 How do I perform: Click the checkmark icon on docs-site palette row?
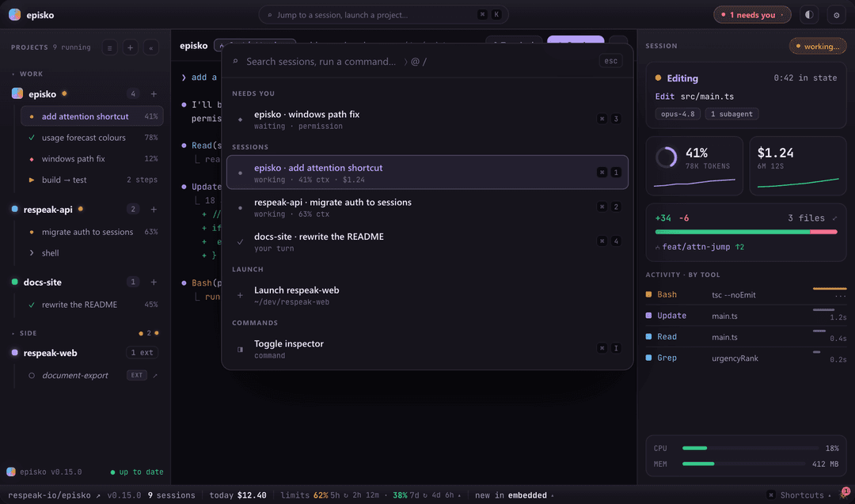[240, 241]
